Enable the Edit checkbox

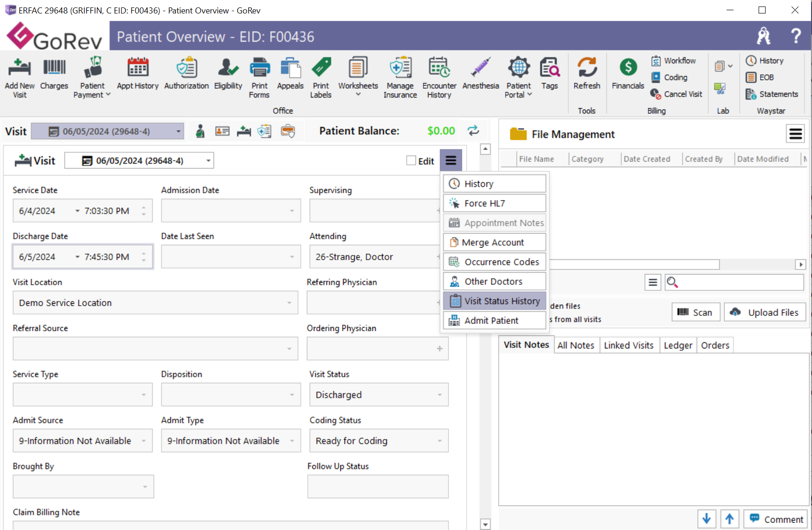click(x=411, y=161)
